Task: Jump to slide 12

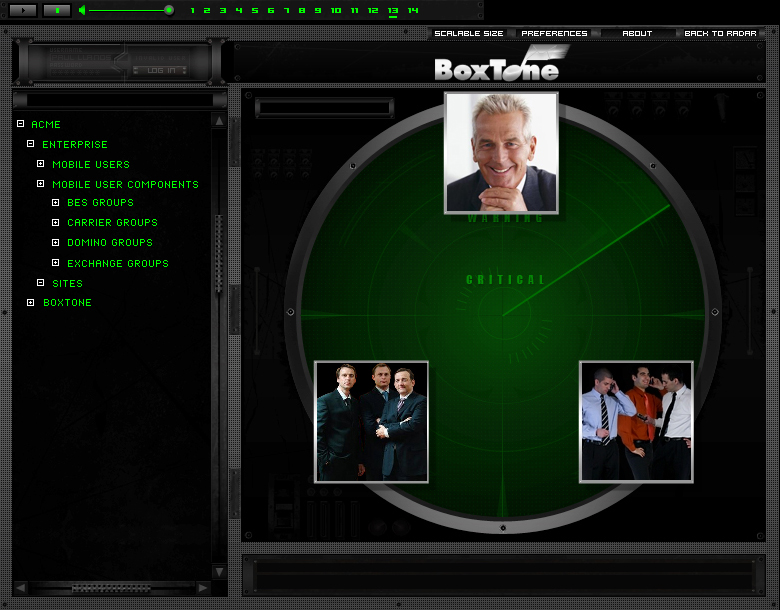Action: click(373, 10)
